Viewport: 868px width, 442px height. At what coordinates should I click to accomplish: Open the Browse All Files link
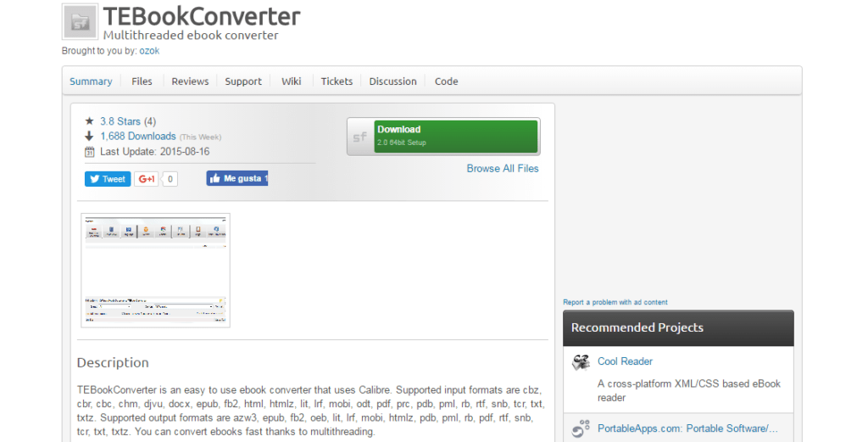[502, 168]
